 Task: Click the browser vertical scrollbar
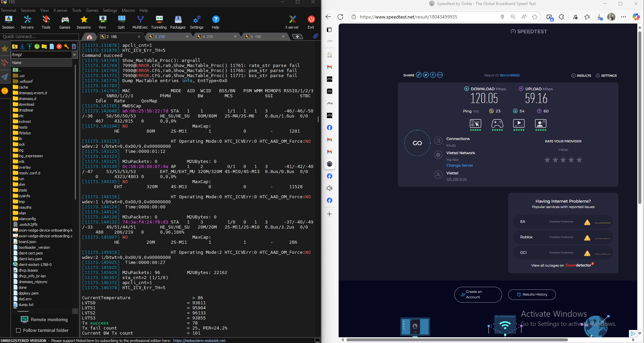tap(640, 118)
